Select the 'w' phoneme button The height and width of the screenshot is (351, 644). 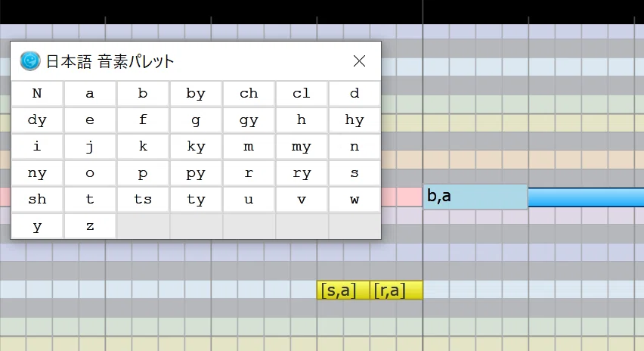(355, 200)
